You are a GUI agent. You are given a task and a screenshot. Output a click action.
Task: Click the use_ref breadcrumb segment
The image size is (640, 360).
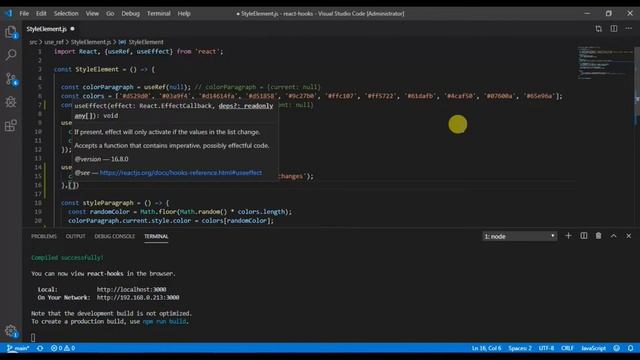pyautogui.click(x=54, y=42)
